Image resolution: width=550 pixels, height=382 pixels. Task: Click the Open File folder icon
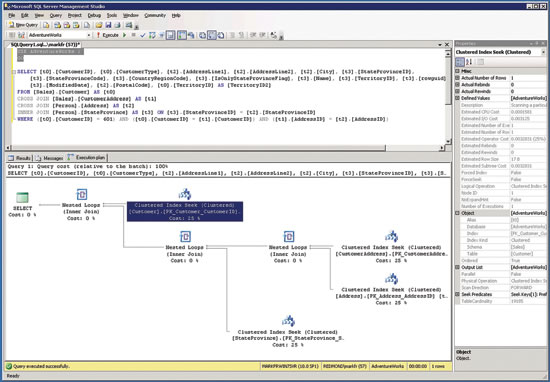pyautogui.click(x=99, y=25)
